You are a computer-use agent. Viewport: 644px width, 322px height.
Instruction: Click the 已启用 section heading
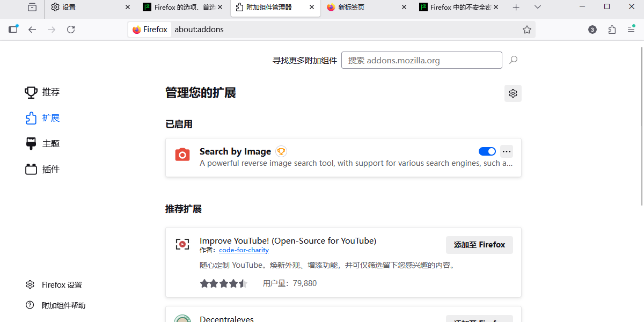(179, 125)
